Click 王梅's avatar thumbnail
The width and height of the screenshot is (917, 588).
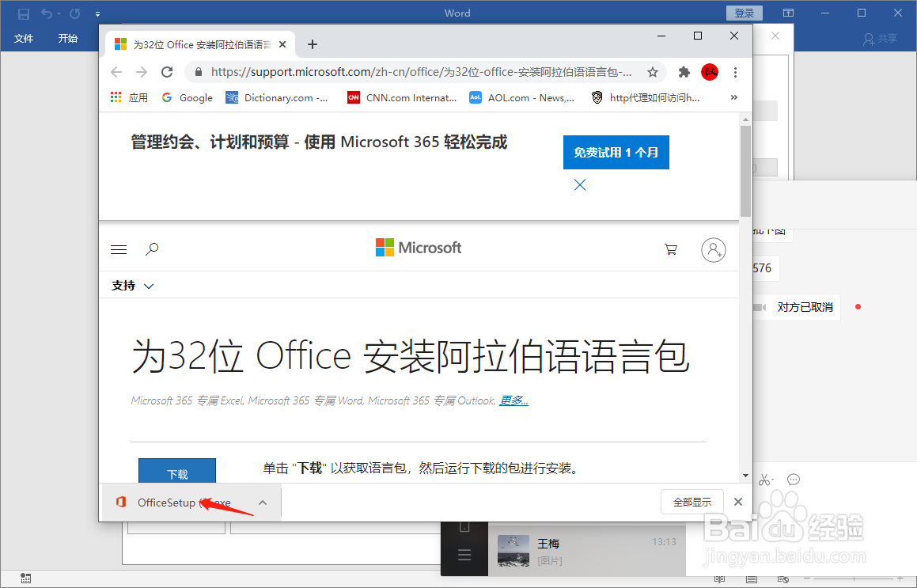coord(513,551)
